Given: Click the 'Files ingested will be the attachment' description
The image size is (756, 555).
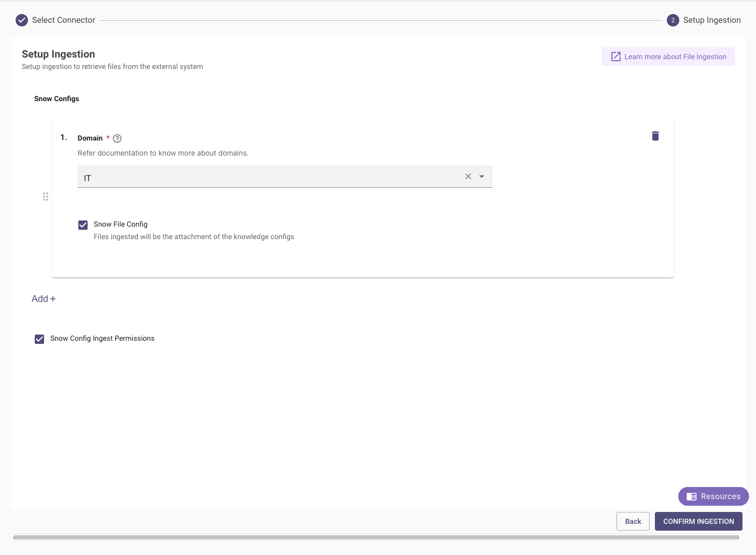Looking at the screenshot, I should pos(194,237).
